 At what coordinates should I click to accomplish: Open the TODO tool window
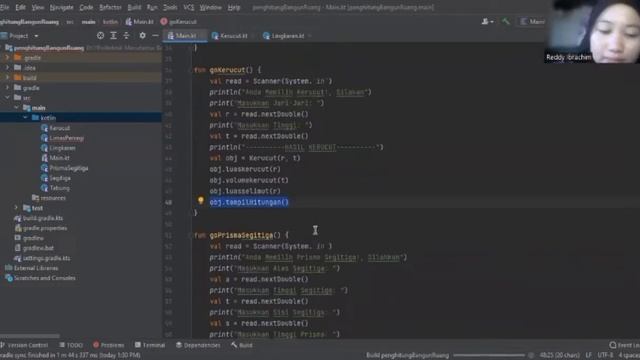[x=71, y=345]
